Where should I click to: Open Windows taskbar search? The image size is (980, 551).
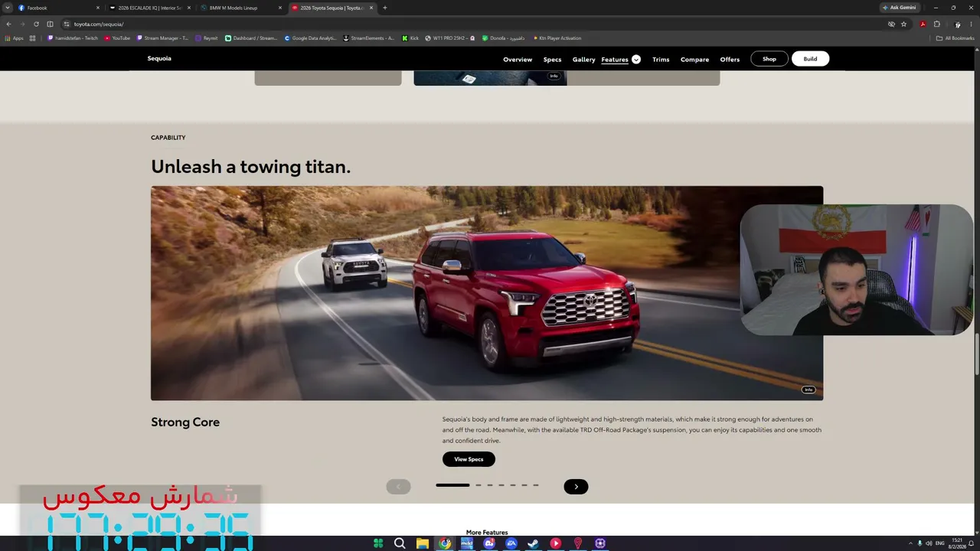point(400,543)
